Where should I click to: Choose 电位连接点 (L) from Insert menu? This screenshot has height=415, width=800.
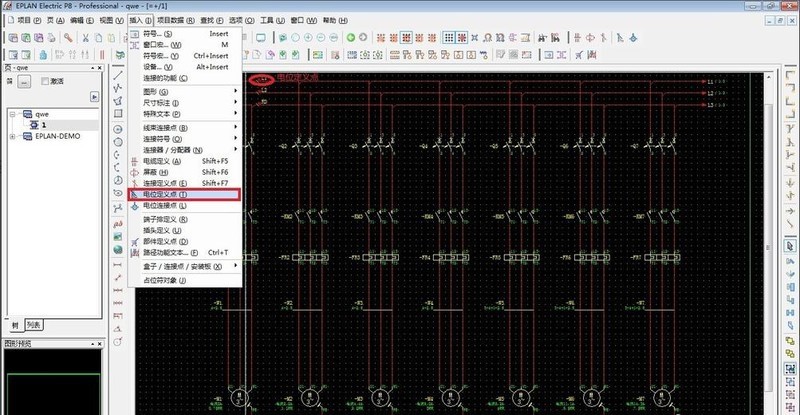[x=185, y=205]
